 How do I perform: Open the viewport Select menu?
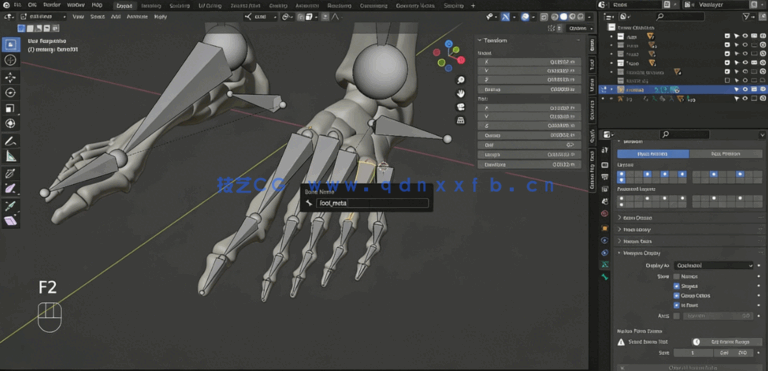pyautogui.click(x=96, y=17)
